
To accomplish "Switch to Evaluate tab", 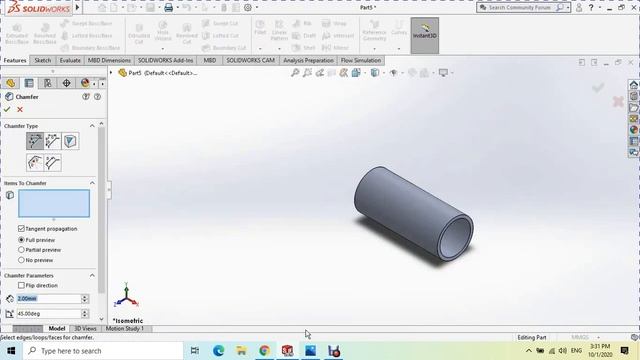I will click(70, 60).
